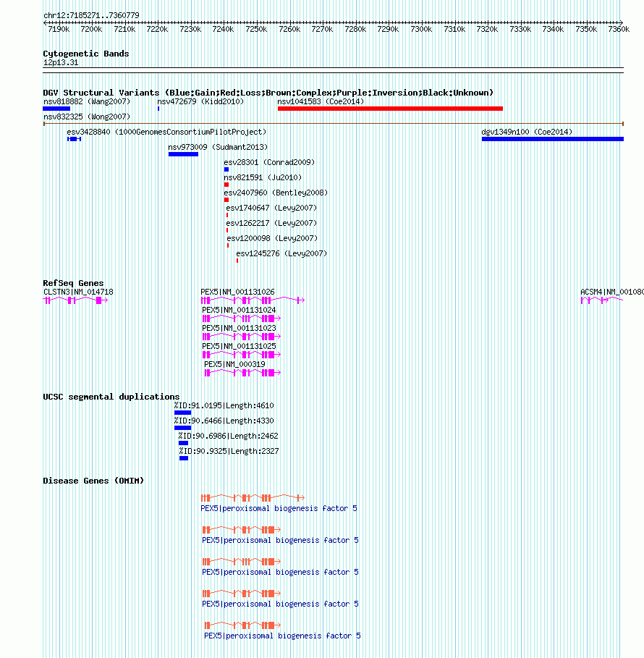Click the %ID:90.9325|Length:2327 duplication label

[229, 451]
